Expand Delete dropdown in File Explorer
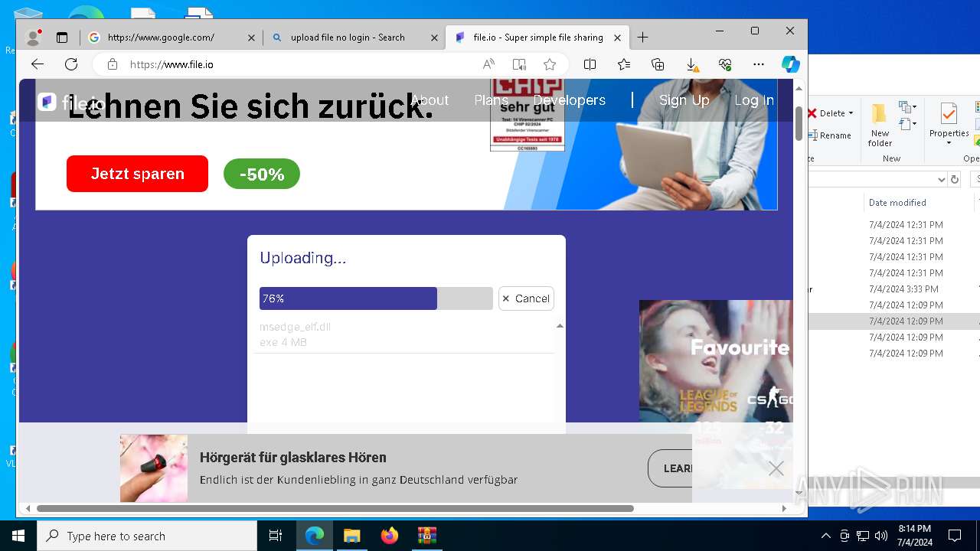Image resolution: width=980 pixels, height=551 pixels. pyautogui.click(x=851, y=113)
